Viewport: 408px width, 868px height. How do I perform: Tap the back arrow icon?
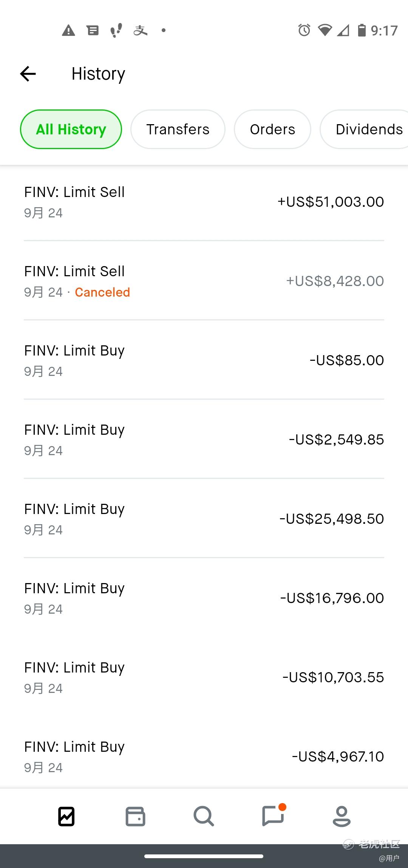28,74
